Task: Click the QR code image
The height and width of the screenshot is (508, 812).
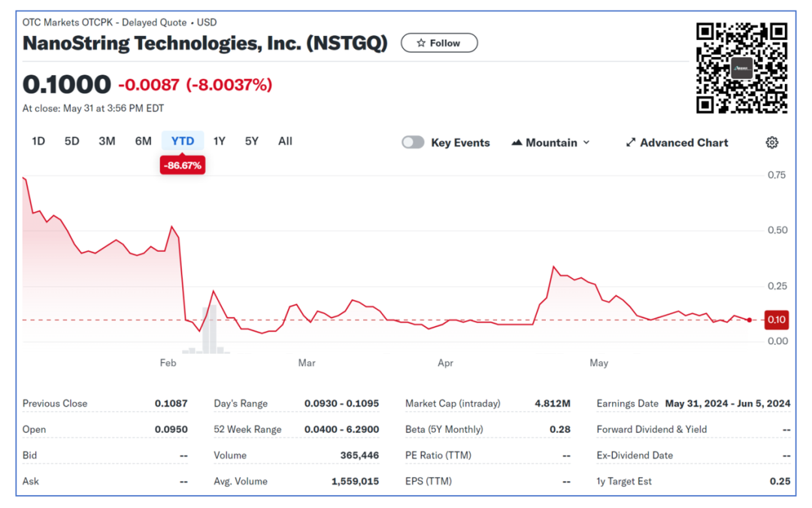Action: [x=741, y=68]
